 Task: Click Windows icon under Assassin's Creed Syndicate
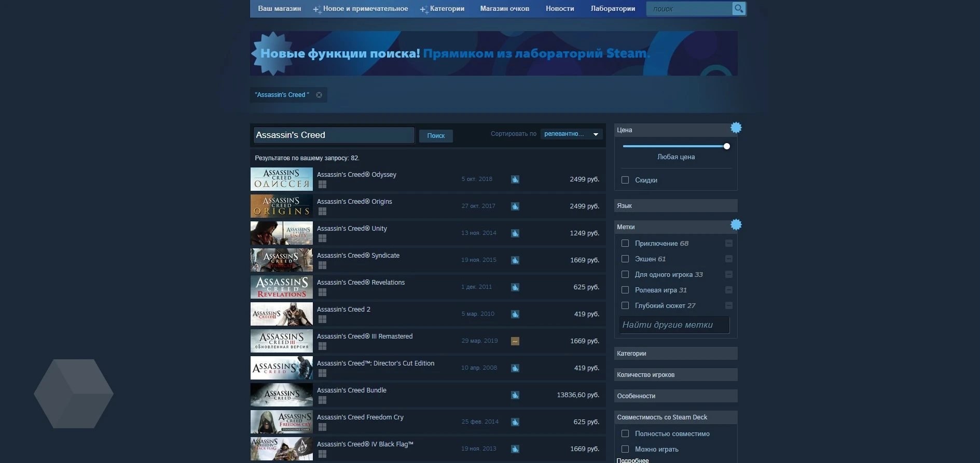click(x=322, y=265)
